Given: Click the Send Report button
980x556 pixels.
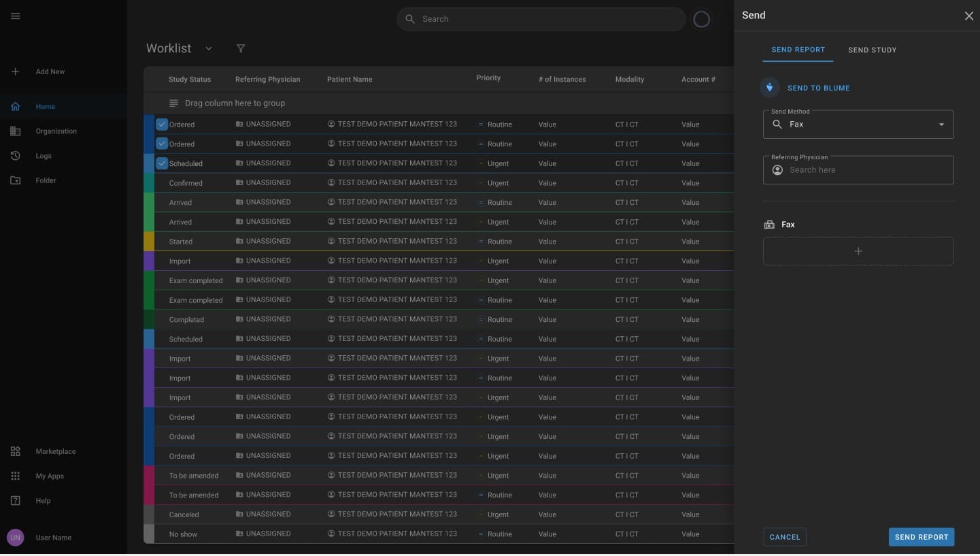Looking at the screenshot, I should [x=921, y=537].
